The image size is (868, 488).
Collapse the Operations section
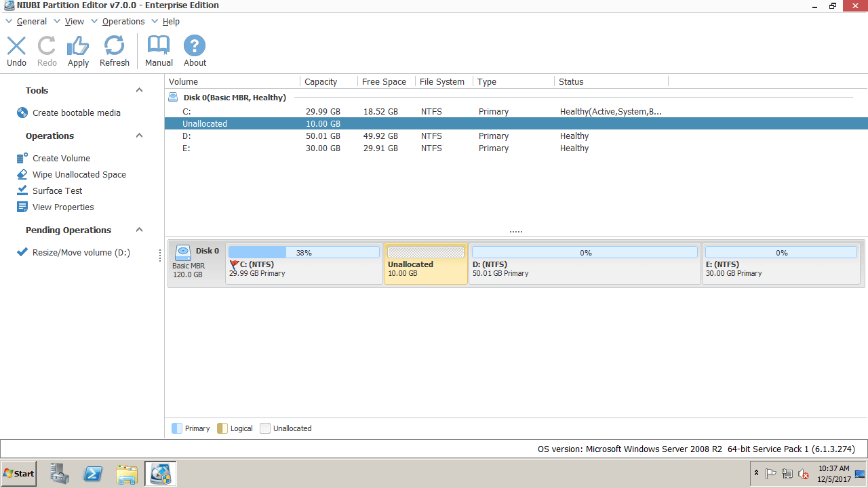point(139,136)
